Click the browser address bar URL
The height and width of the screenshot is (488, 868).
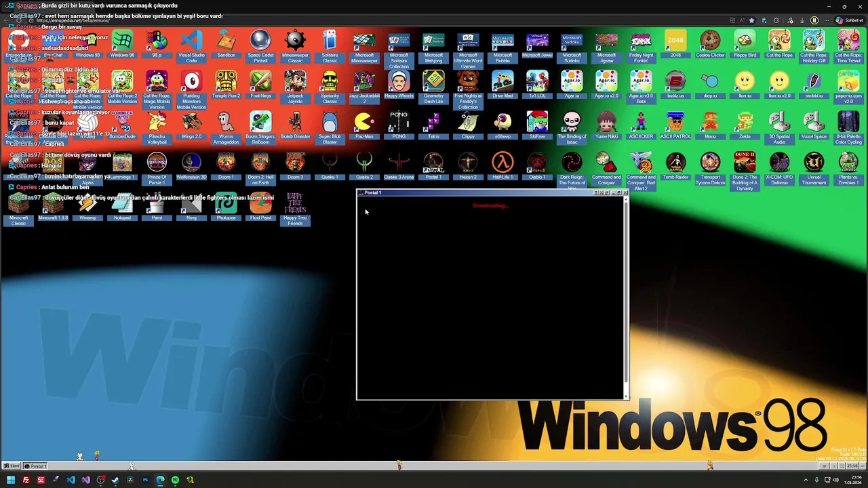73,20
